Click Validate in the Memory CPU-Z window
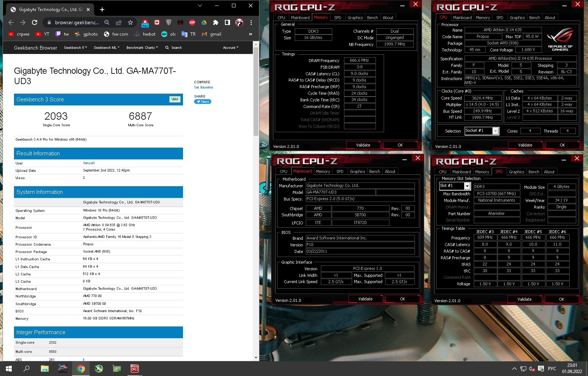Screen dimensions: 588x376 click(x=363, y=145)
